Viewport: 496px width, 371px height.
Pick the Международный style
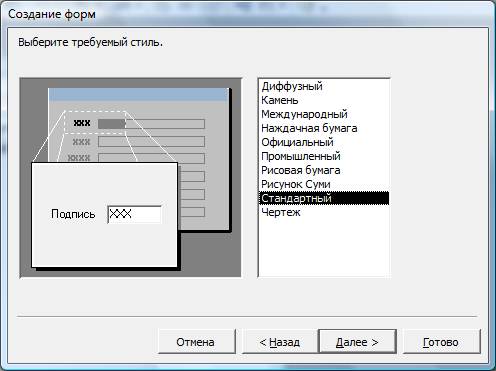[324, 114]
